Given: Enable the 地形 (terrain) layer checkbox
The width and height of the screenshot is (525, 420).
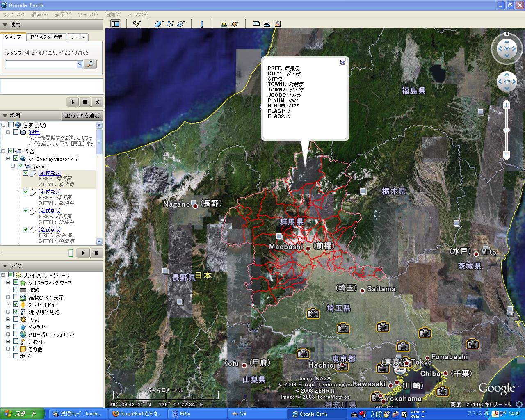Looking at the screenshot, I should [x=16, y=356].
